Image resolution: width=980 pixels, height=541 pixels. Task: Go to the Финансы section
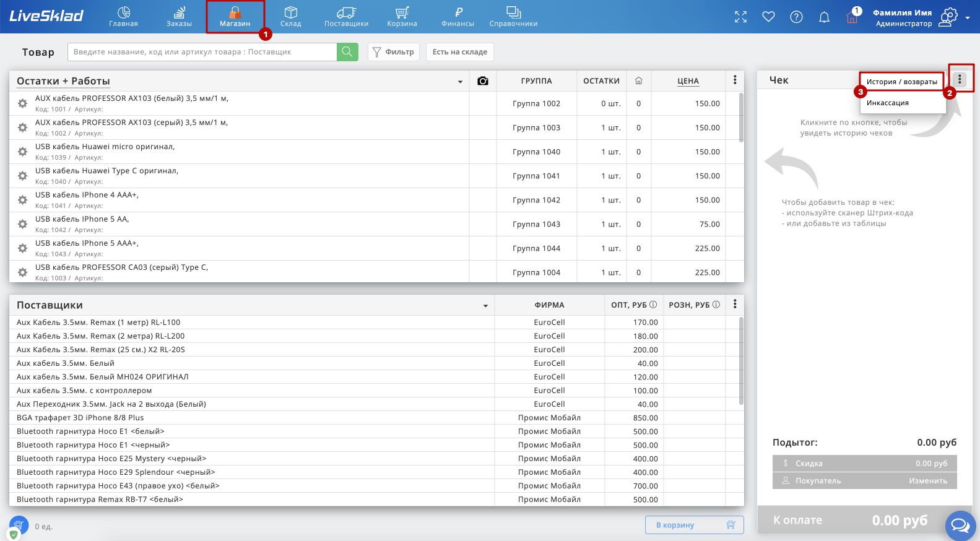[x=458, y=17]
